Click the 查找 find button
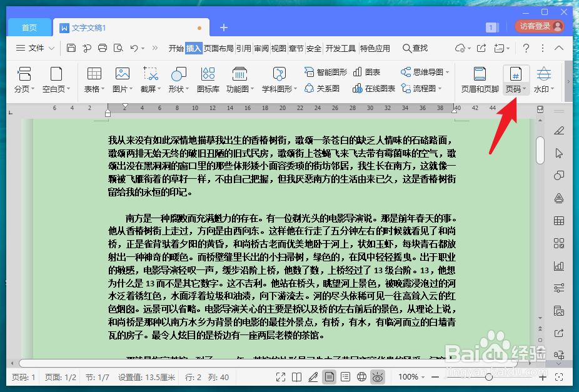Image resolution: width=579 pixels, height=392 pixels. (x=415, y=48)
